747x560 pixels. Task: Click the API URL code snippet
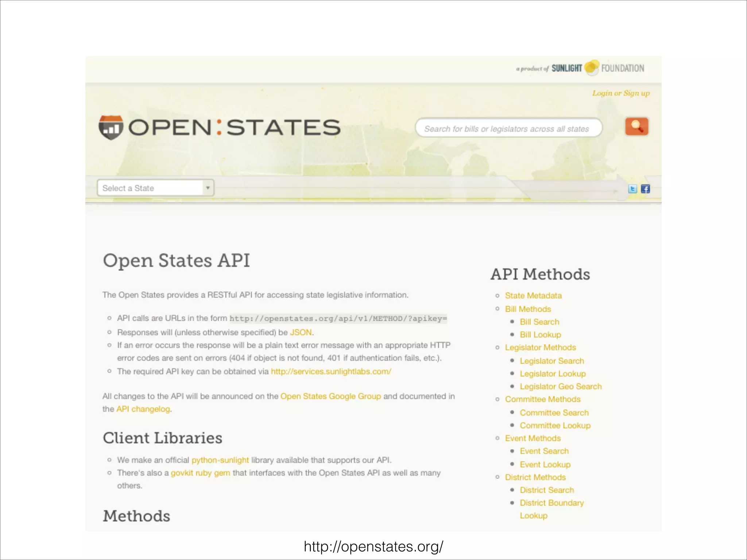pos(338,319)
